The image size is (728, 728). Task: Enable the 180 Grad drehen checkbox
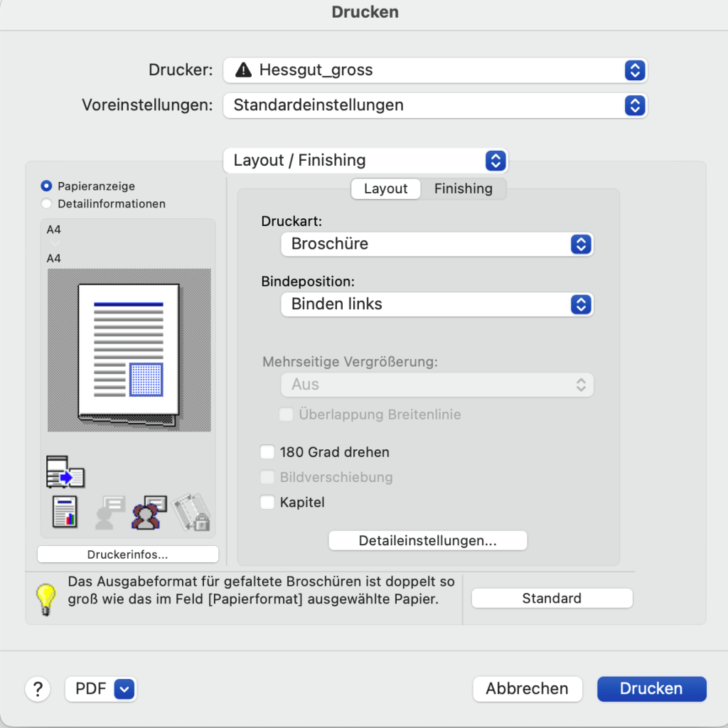click(267, 452)
